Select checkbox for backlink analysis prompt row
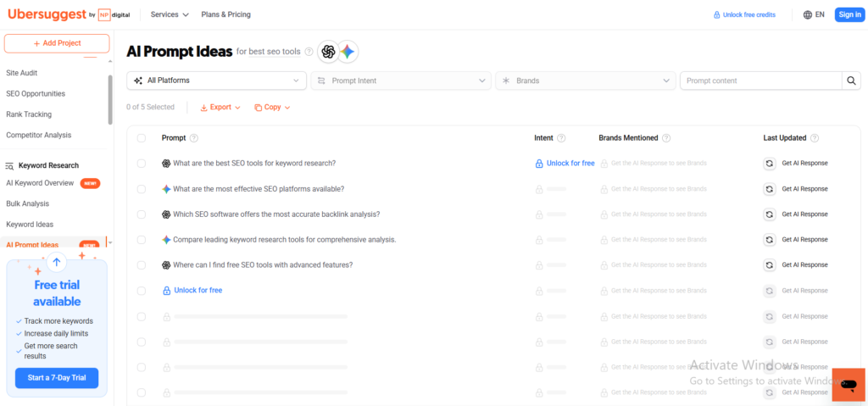 pyautogui.click(x=142, y=214)
